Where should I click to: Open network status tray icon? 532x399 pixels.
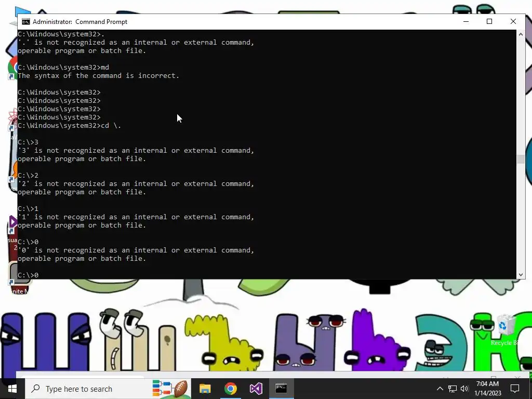tap(453, 389)
